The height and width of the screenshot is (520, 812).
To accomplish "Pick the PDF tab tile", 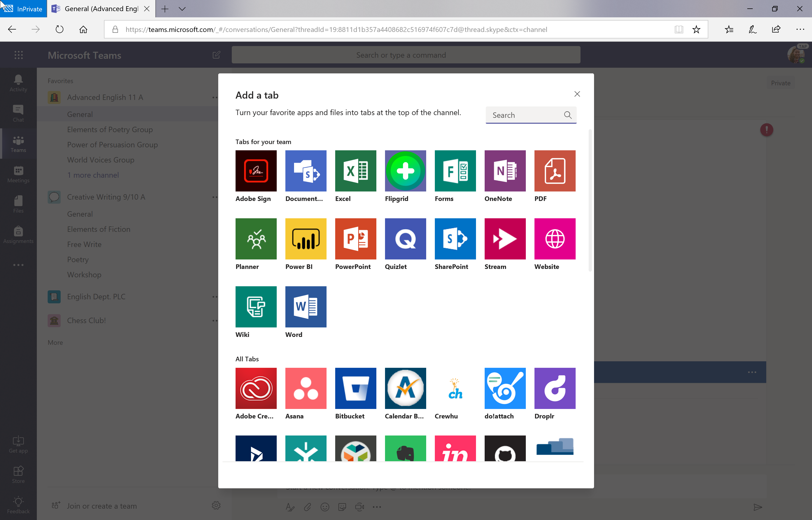I will click(x=555, y=171).
